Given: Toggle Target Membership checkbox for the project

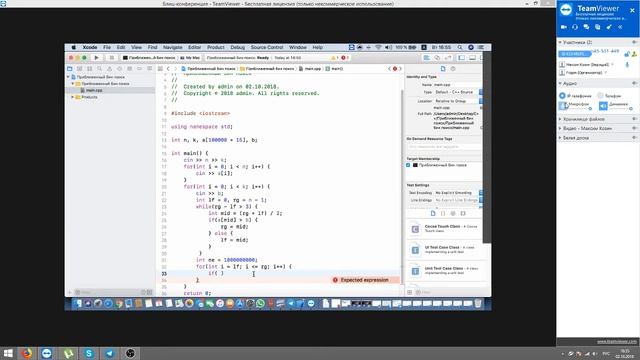Looking at the screenshot, I should (408, 165).
